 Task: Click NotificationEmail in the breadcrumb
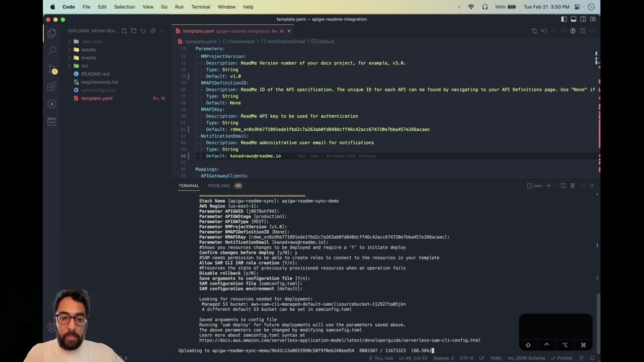pos(286,42)
